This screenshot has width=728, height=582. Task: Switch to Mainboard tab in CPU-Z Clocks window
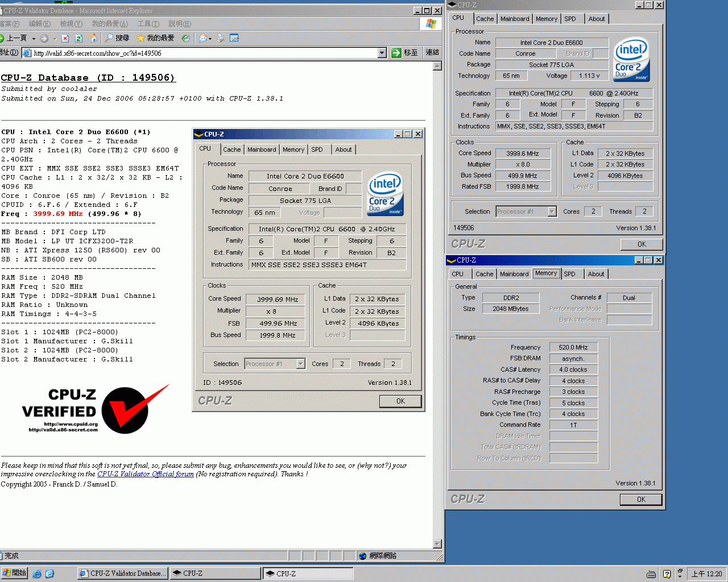click(515, 19)
